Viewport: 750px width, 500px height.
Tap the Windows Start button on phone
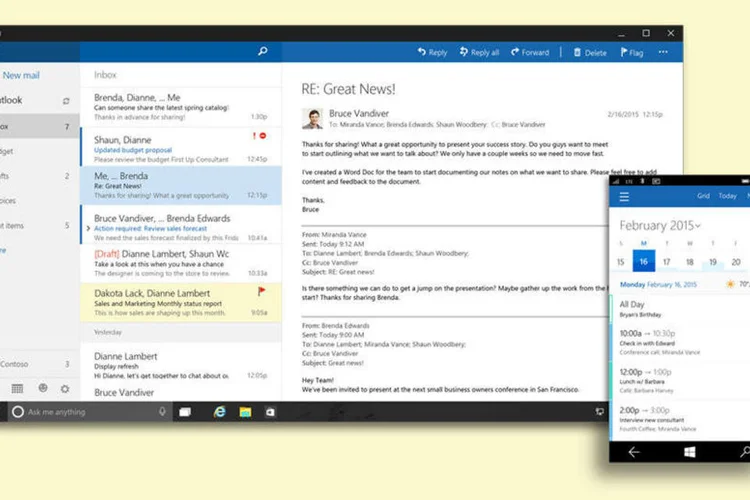pyautogui.click(x=690, y=452)
